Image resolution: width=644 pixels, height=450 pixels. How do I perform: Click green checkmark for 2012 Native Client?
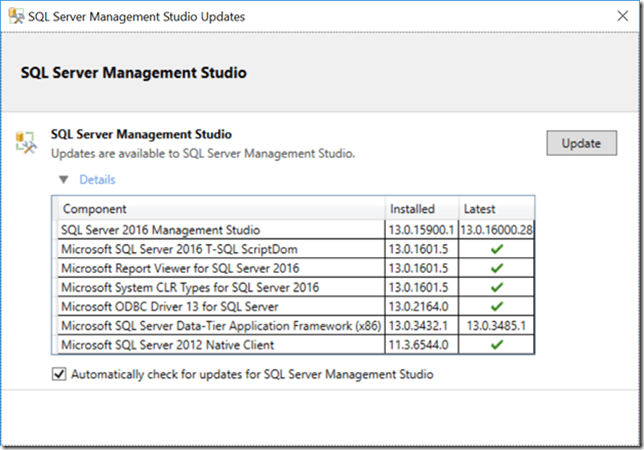coord(497,344)
